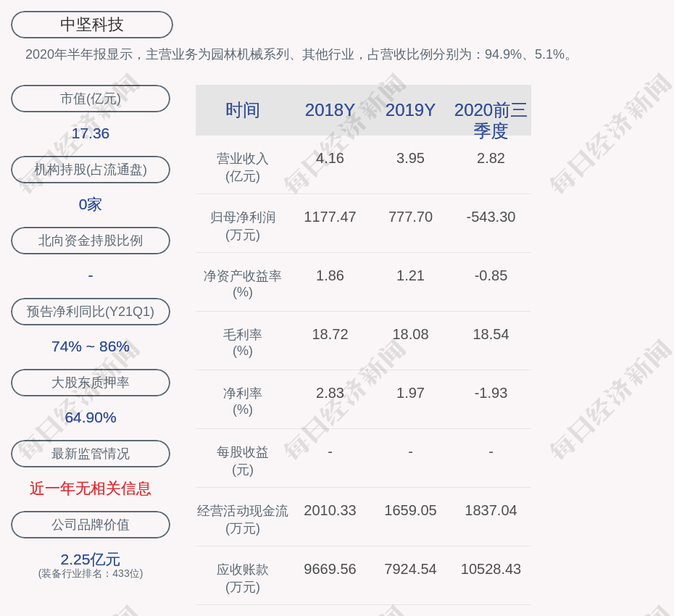
Task: Click the cash flow value 1837.04
Action: click(491, 510)
